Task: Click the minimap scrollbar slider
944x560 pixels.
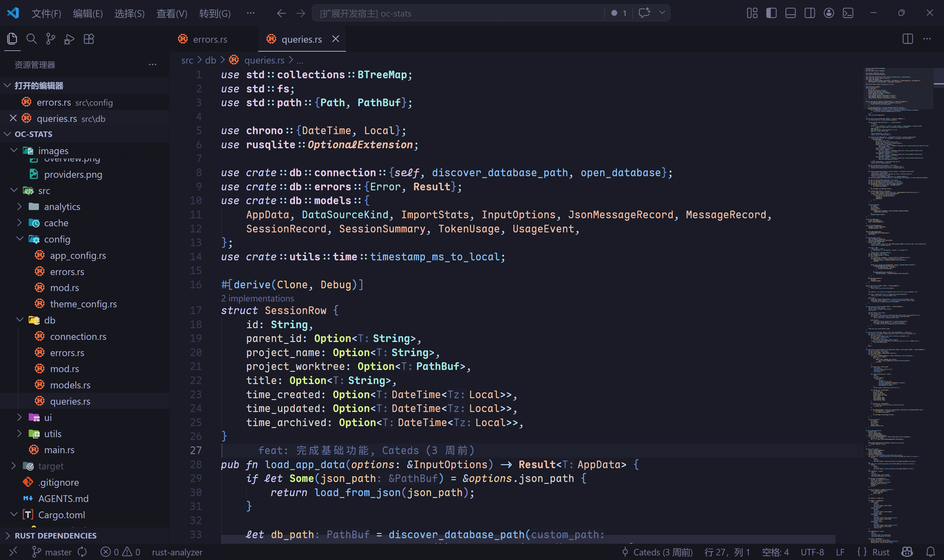Action: tap(939, 77)
